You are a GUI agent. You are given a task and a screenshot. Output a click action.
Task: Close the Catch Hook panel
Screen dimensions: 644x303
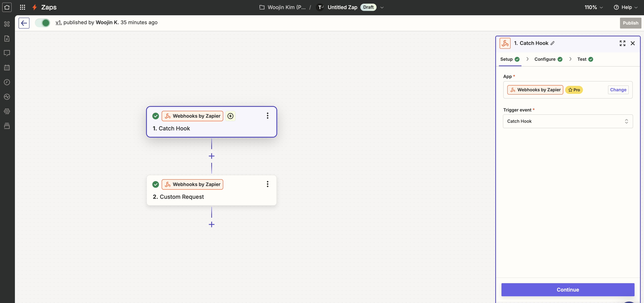632,43
